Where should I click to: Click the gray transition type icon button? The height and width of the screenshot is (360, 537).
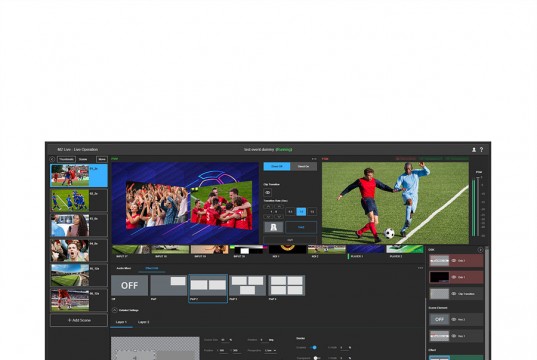(274, 227)
